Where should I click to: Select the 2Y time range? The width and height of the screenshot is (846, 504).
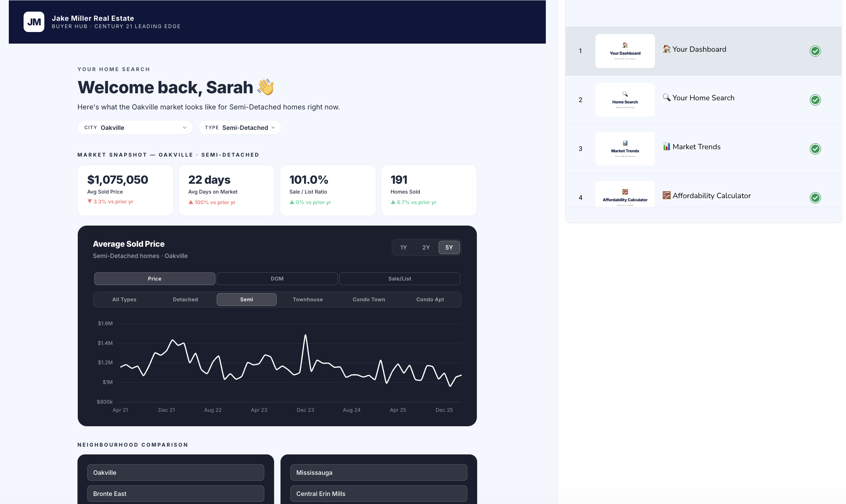[426, 247]
